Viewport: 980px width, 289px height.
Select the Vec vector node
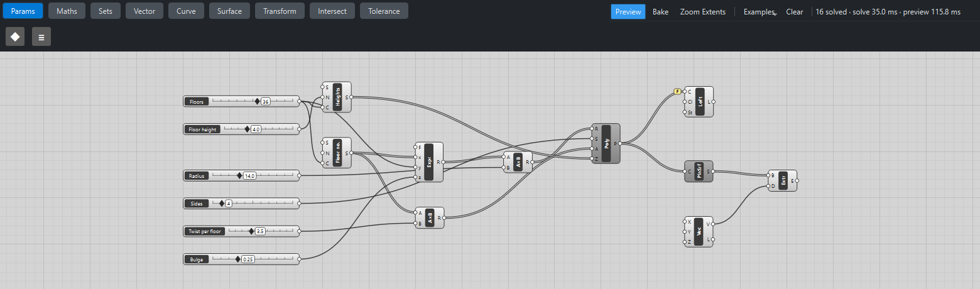699,232
